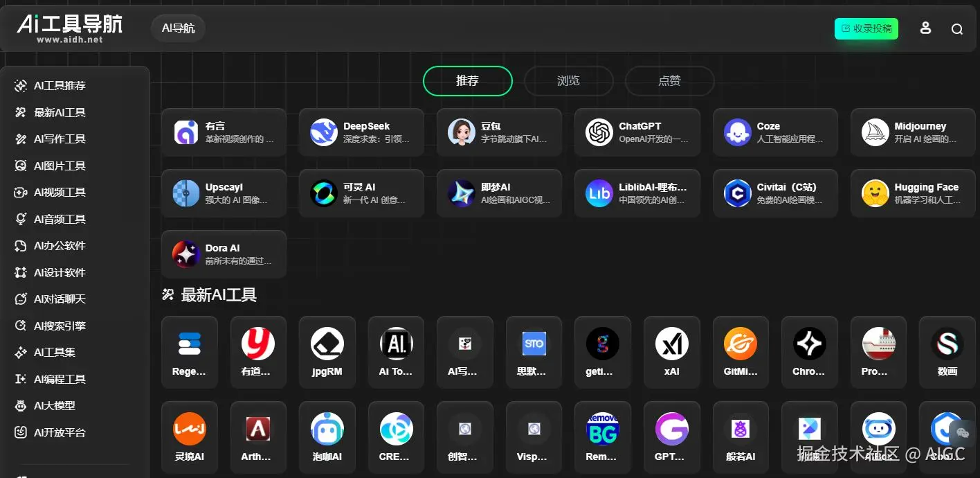The height and width of the screenshot is (478, 980).
Task: Click the AI大模型 sidebar icon
Action: point(21,406)
